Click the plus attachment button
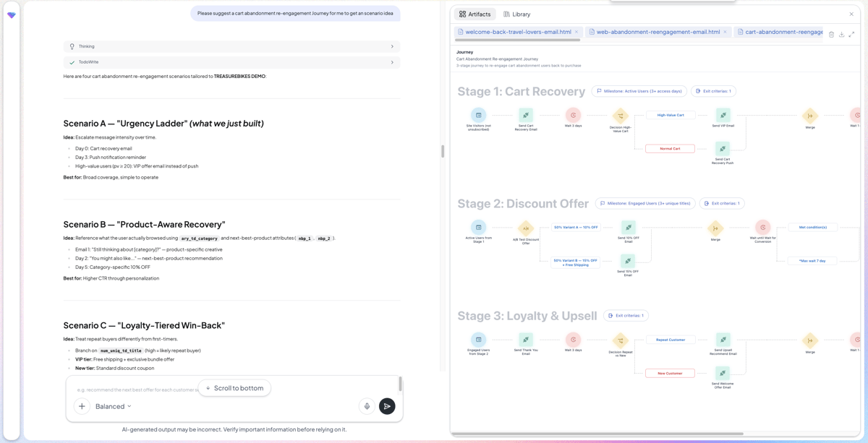Viewport: 868px width, 443px height. (82, 406)
